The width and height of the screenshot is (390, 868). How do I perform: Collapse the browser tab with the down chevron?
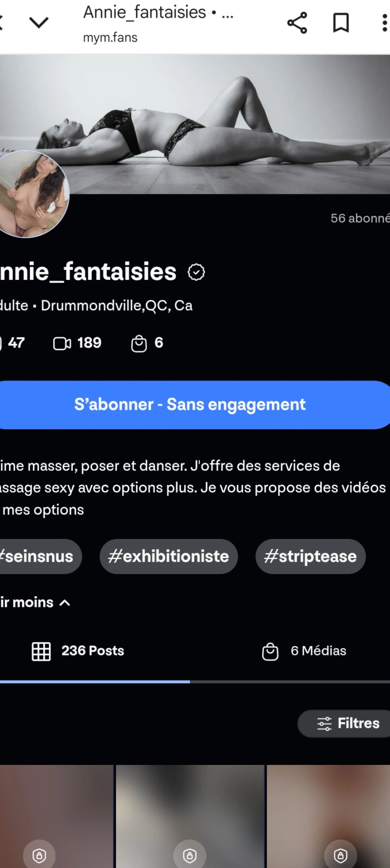pos(39,23)
